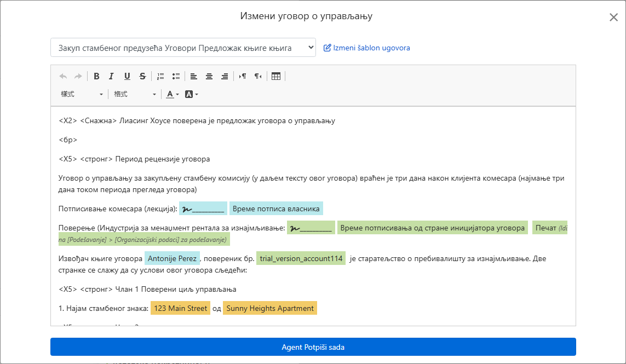Viewport: 626px width, 364px height.
Task: Open the contract template select box
Action: pyautogui.click(x=183, y=48)
